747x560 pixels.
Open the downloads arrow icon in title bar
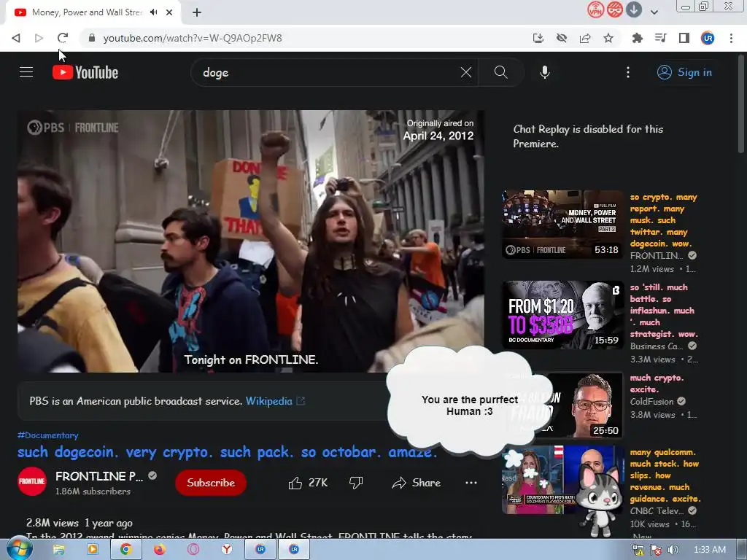click(x=634, y=9)
